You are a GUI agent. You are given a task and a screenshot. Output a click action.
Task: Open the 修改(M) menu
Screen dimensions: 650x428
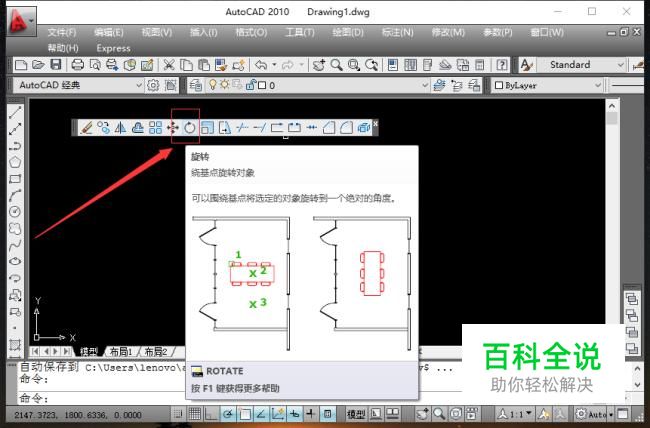click(448, 32)
